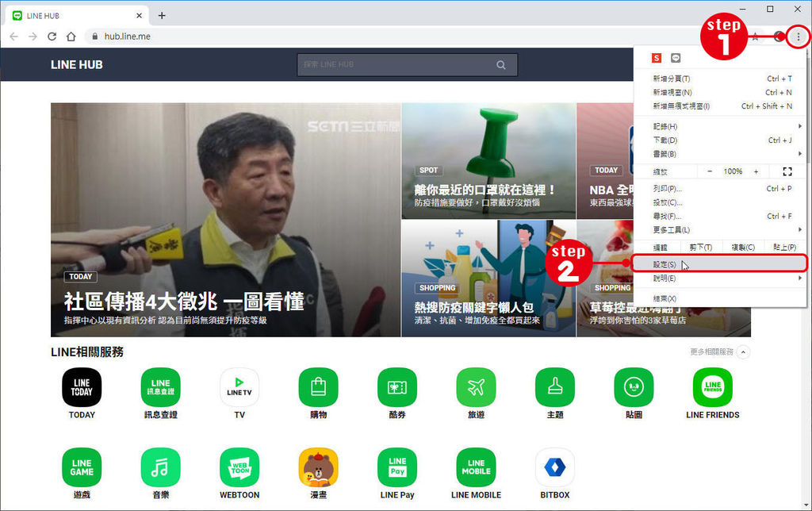Select 投放(C)... menu item
This screenshot has width=812, height=511.
[719, 202]
